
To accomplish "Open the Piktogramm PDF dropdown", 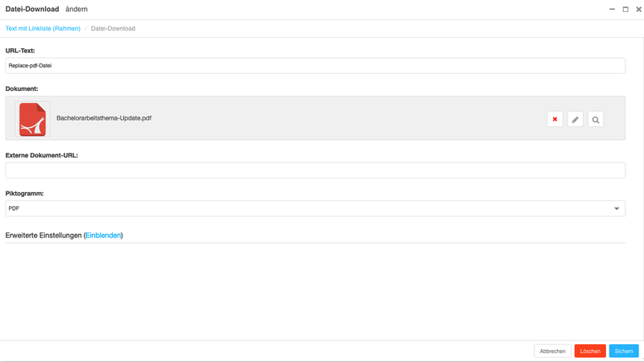I will coord(315,208).
